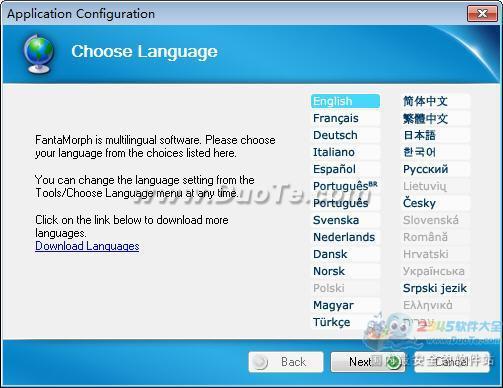503x388 pixels.
Task: Pick Italiano from the list
Action: 345,152
